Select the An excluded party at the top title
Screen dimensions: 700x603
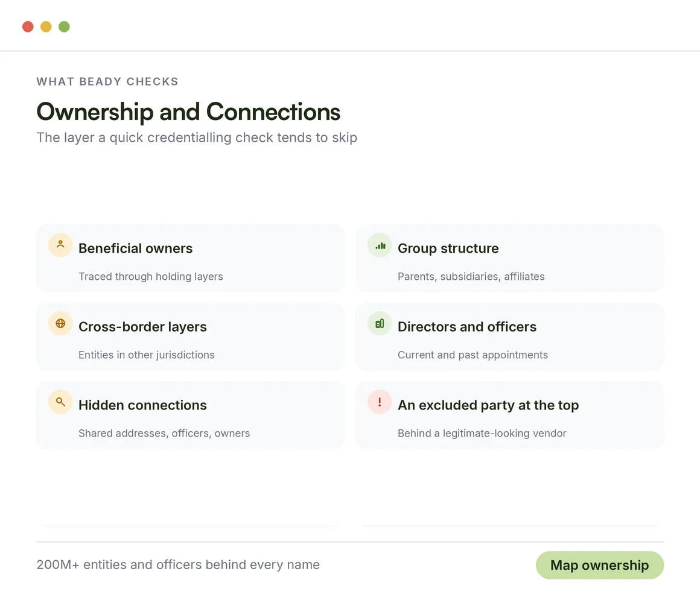tap(488, 405)
